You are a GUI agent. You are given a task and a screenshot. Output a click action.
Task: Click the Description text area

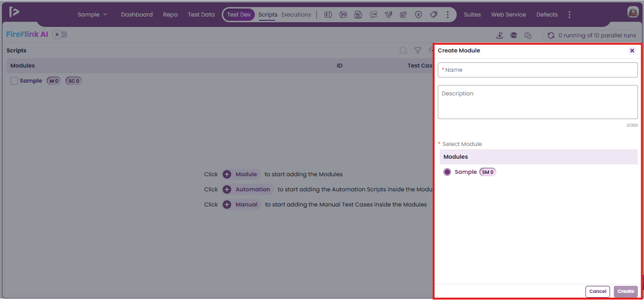pos(538,102)
